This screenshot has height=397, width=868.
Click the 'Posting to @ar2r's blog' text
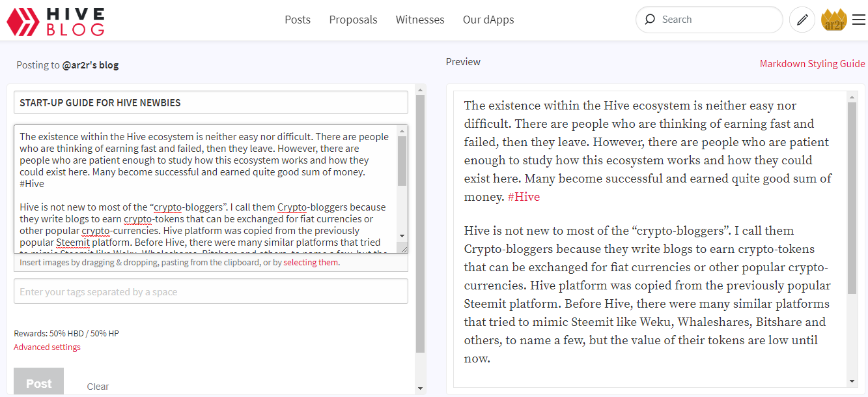68,65
